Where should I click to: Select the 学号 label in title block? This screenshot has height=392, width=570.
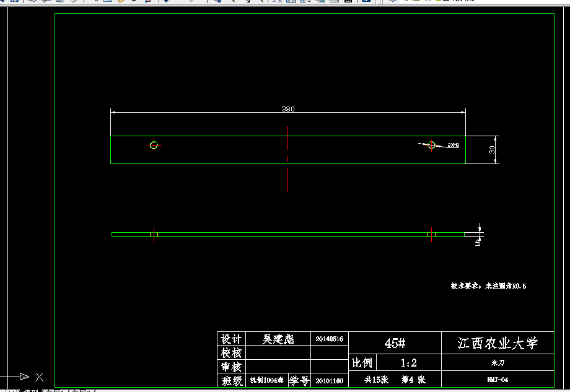[x=299, y=381]
